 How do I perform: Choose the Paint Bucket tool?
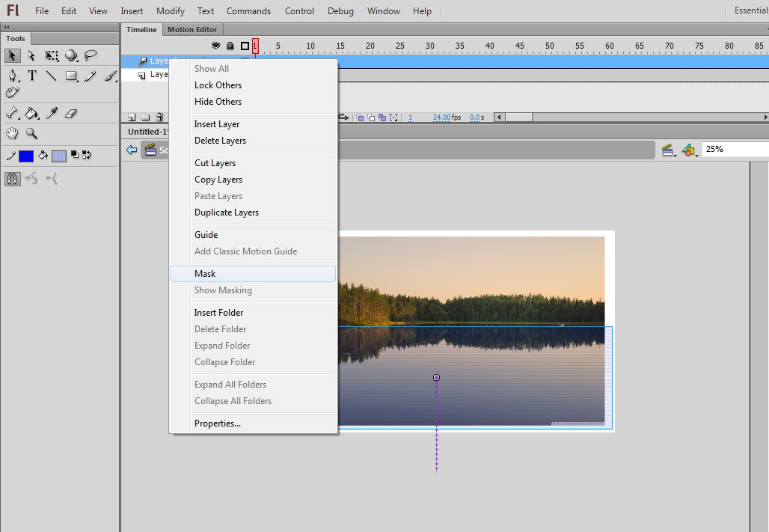(32, 114)
